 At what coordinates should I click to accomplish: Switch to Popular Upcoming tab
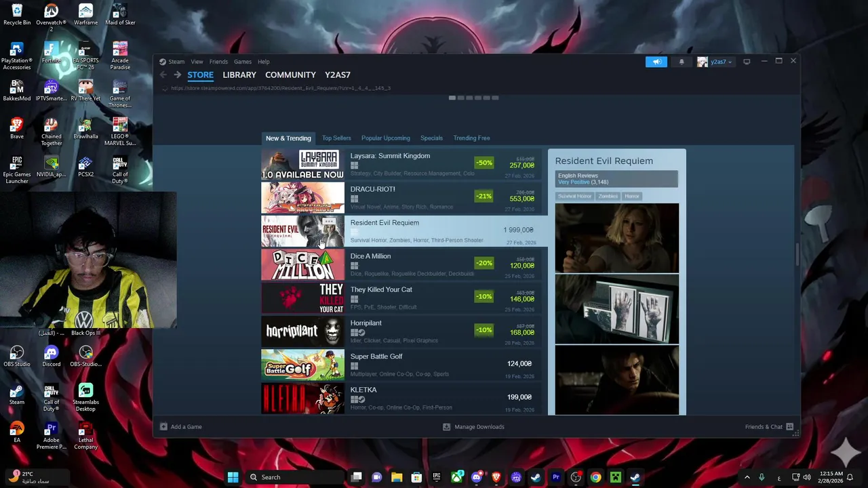[x=385, y=138]
